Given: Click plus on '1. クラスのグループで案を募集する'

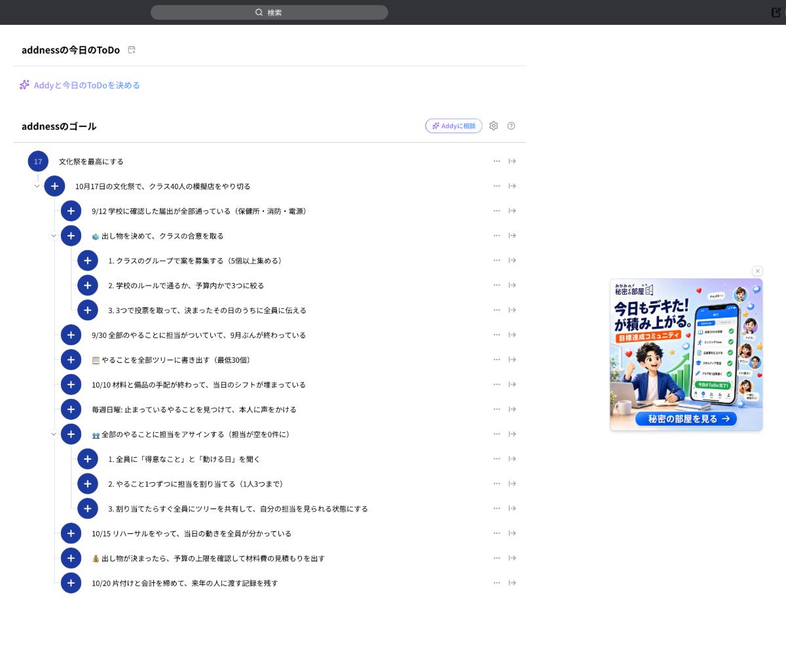Looking at the screenshot, I should click(87, 261).
